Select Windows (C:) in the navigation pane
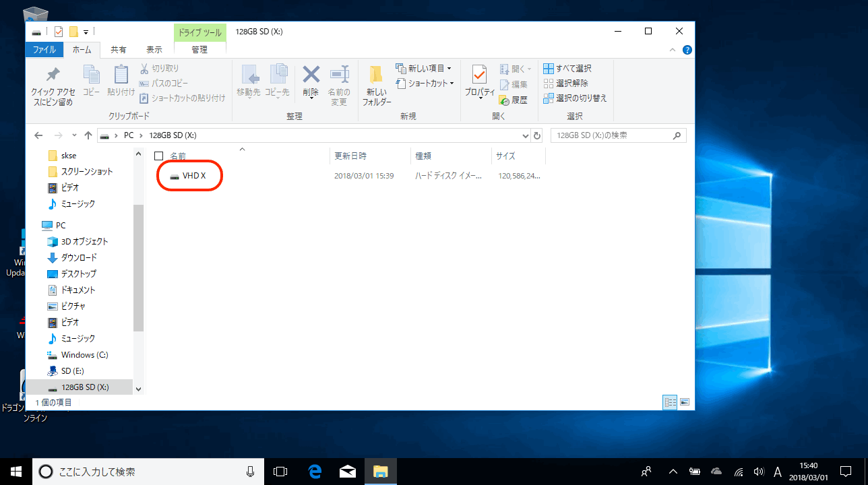 pos(84,355)
